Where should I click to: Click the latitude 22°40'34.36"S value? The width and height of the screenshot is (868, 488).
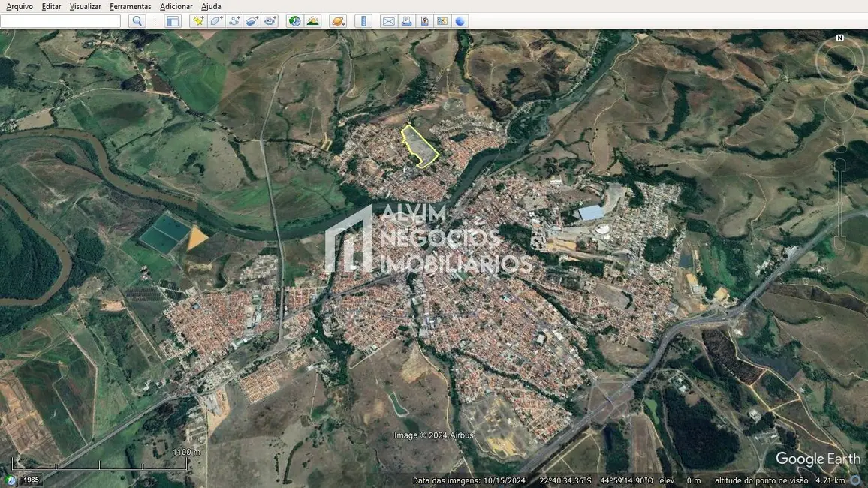(565, 480)
